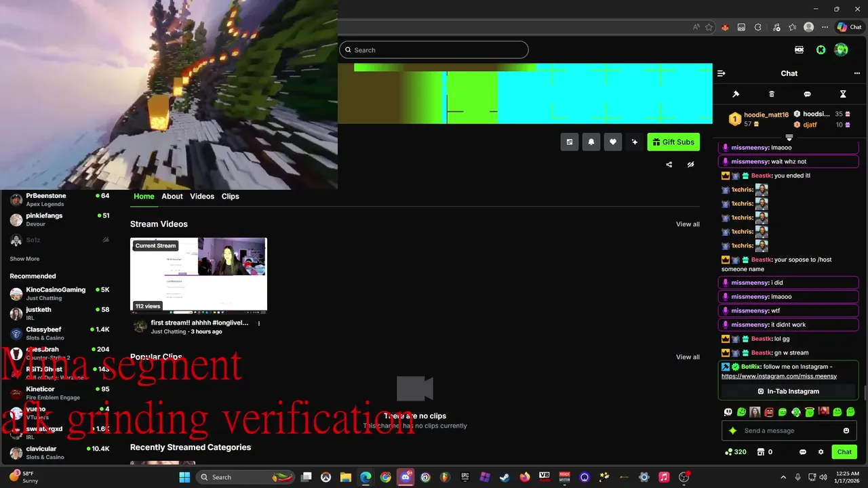Open Copilot Chat in Edge toolbar
Viewport: 868px width, 488px height.
(x=849, y=27)
